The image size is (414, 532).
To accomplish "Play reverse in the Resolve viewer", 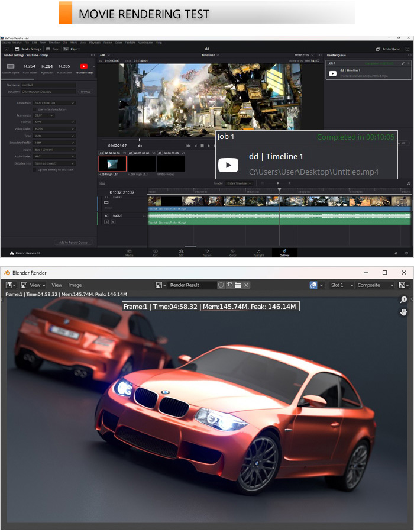I will 195,146.
